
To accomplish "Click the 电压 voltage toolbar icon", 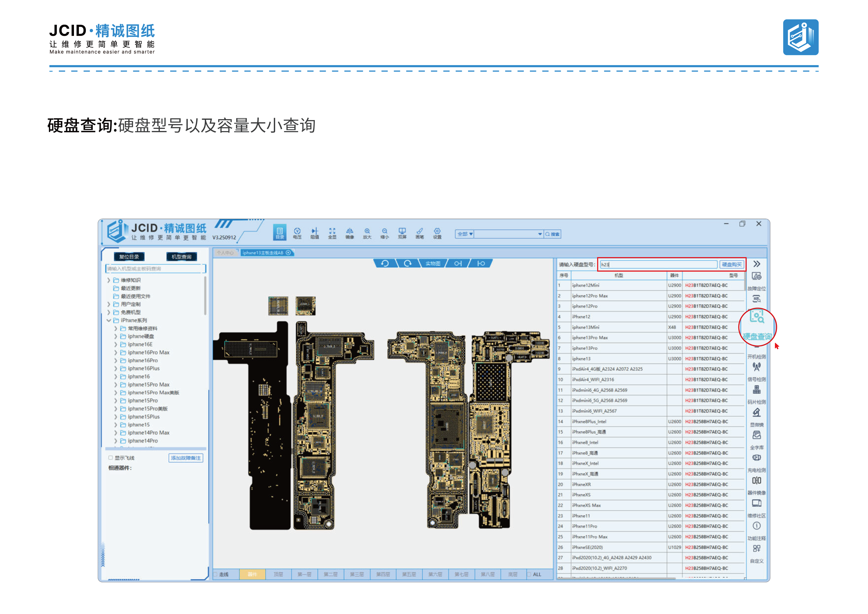I will [x=297, y=233].
